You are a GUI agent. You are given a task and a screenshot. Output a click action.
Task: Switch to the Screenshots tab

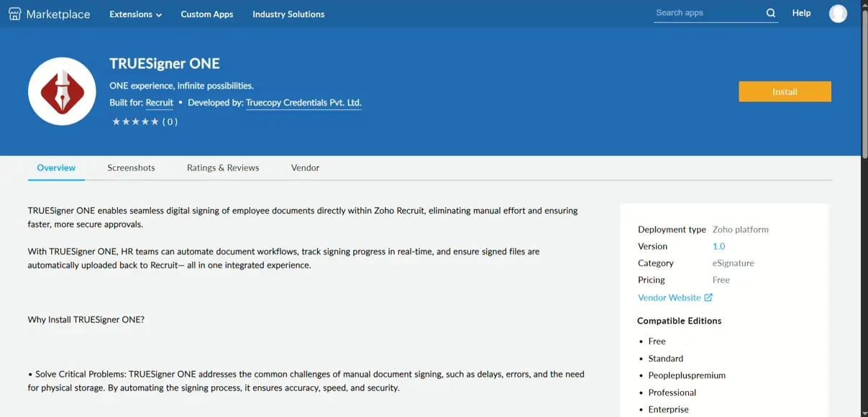coord(131,168)
